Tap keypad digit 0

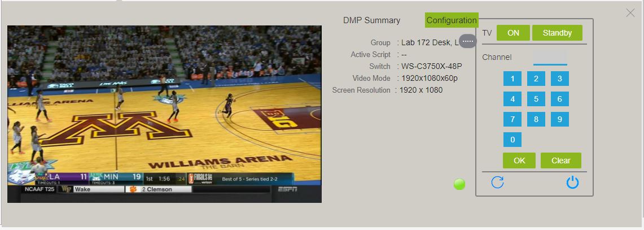[512, 140]
